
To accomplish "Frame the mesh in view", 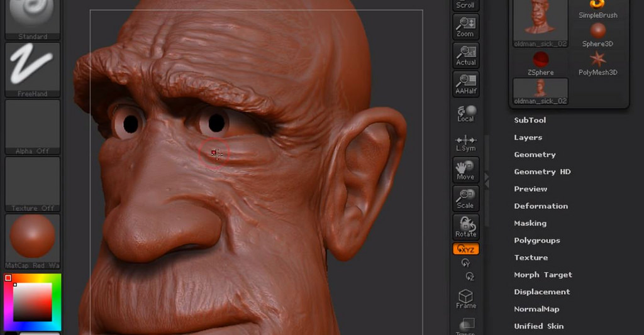I will tap(466, 299).
